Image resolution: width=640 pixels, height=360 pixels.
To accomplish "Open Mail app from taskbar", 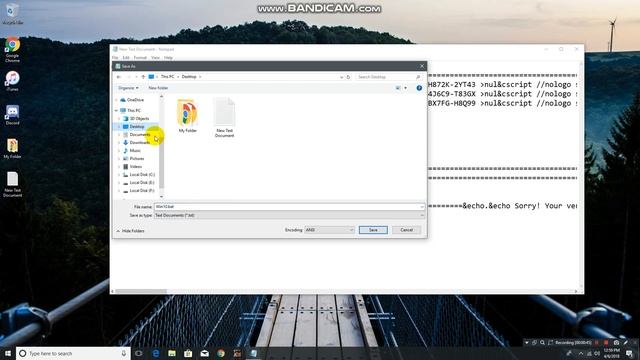I will click(204, 353).
